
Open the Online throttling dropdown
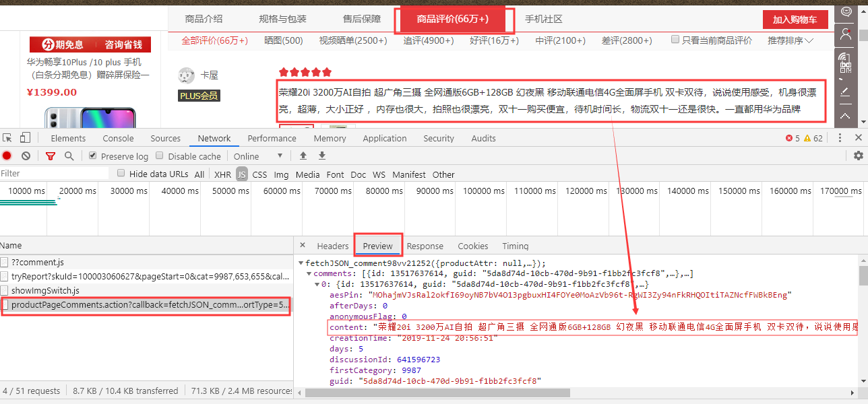point(257,156)
